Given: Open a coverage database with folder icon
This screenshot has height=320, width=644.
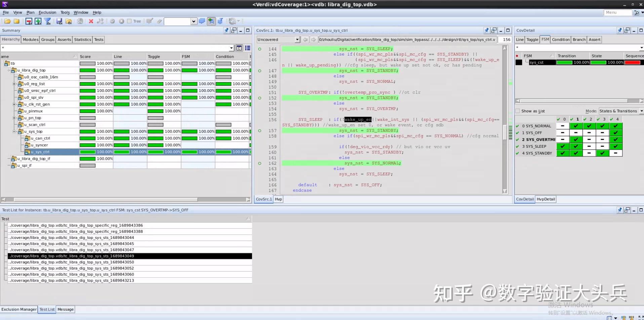Looking at the screenshot, I should (x=7, y=21).
